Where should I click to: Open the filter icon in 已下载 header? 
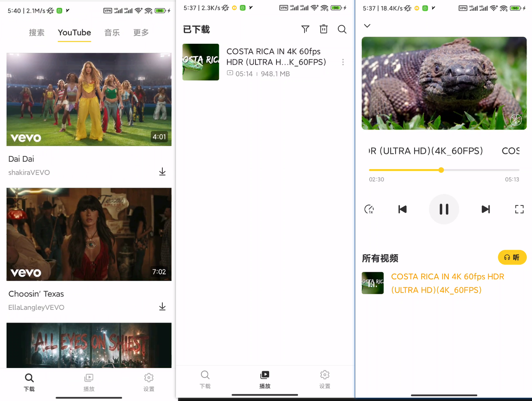point(305,29)
